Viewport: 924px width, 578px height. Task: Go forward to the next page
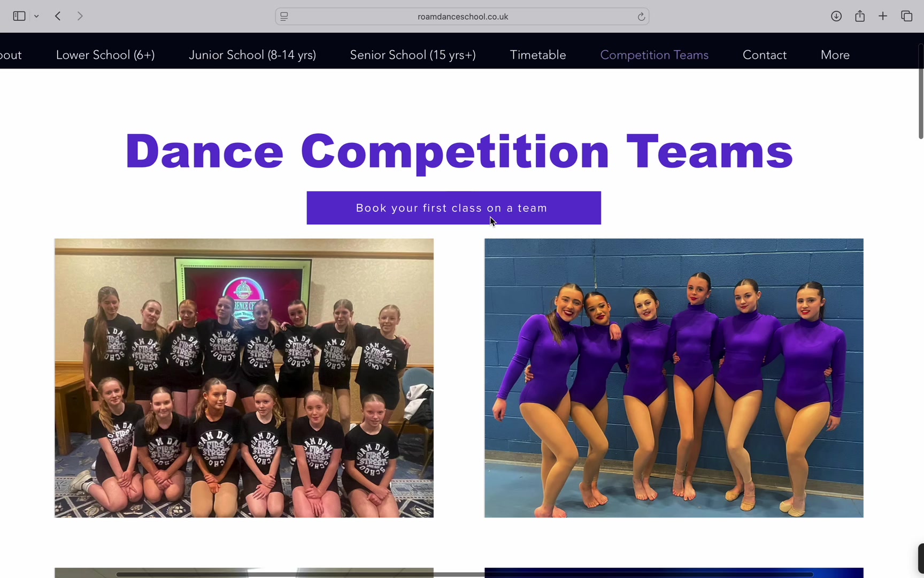coord(80,16)
